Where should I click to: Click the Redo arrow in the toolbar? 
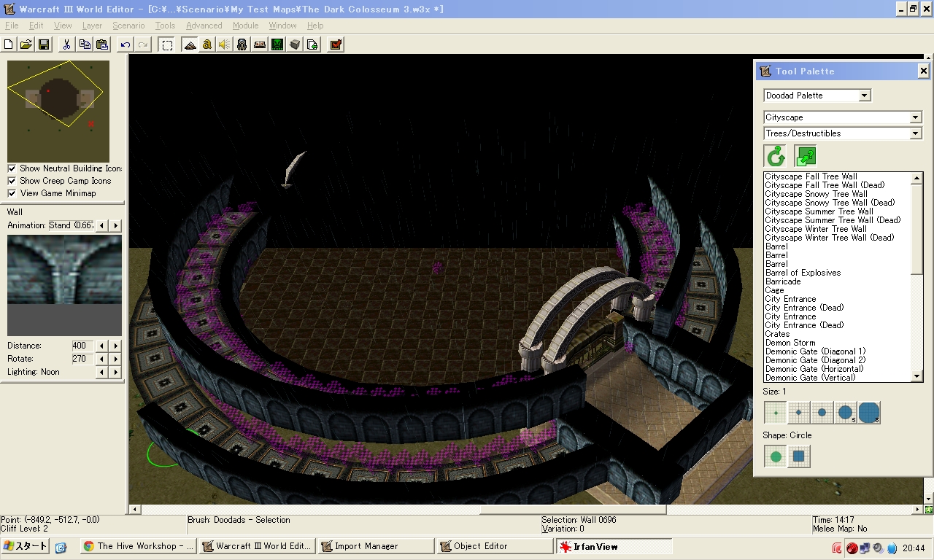(x=143, y=44)
